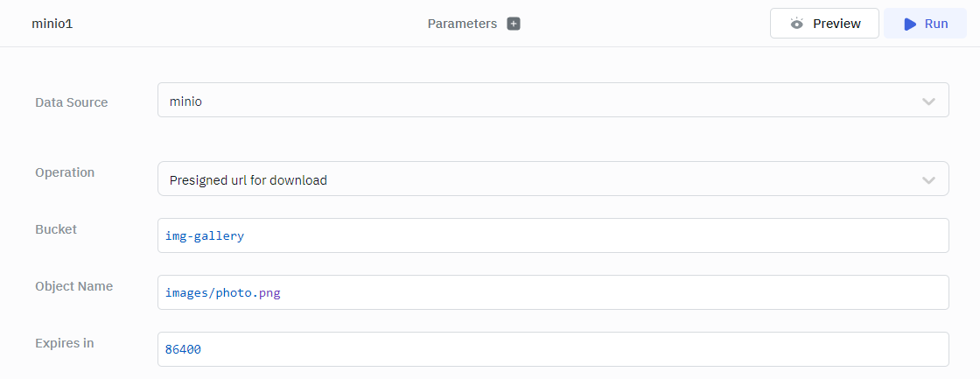Click the 'Expires in' field label

pyautogui.click(x=65, y=343)
